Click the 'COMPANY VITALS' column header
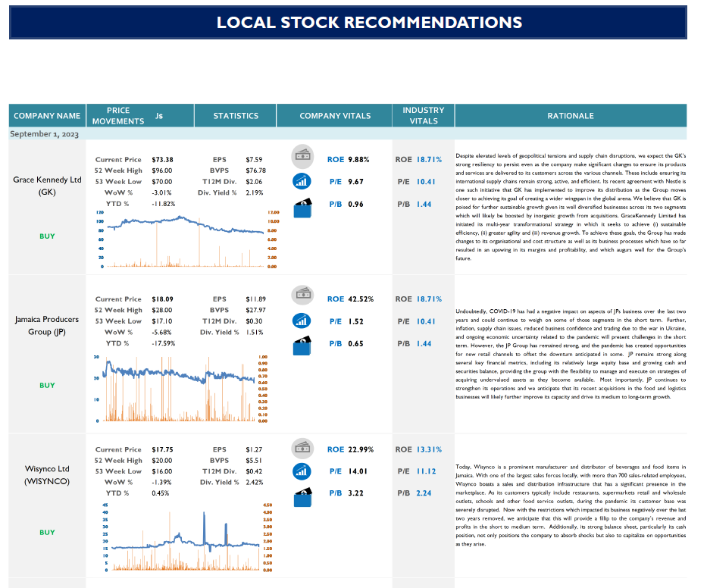This screenshot has height=588, width=707. click(x=335, y=116)
